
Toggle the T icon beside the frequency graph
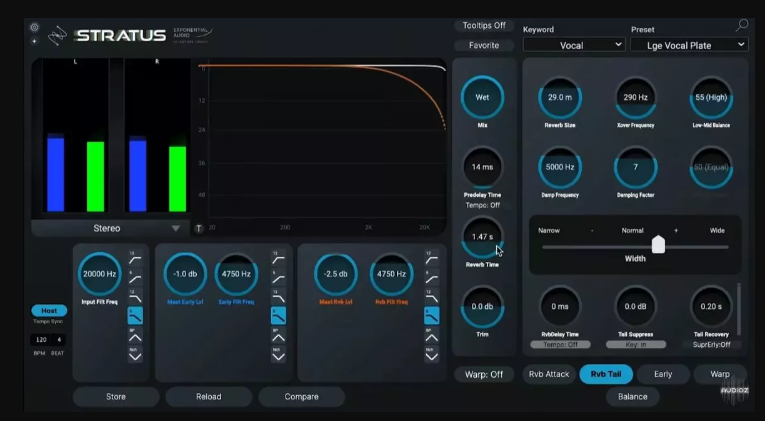[x=199, y=228]
